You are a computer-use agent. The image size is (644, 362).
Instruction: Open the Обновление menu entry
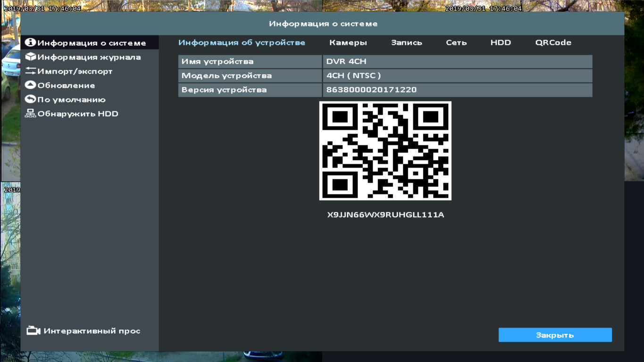click(90, 85)
